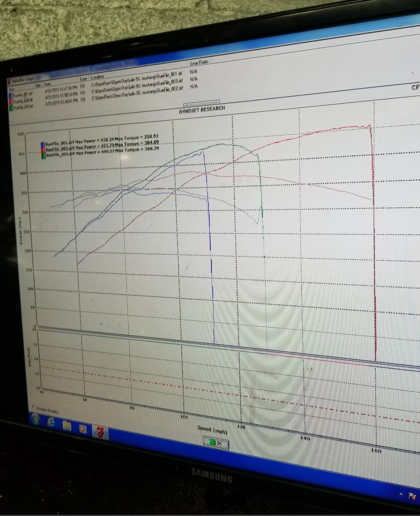Click the 100 mph axis tick label

click(x=184, y=417)
